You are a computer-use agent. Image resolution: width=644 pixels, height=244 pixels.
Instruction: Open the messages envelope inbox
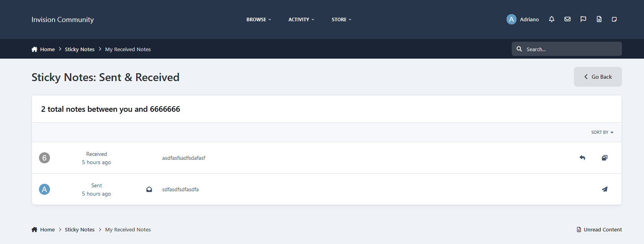click(x=567, y=19)
